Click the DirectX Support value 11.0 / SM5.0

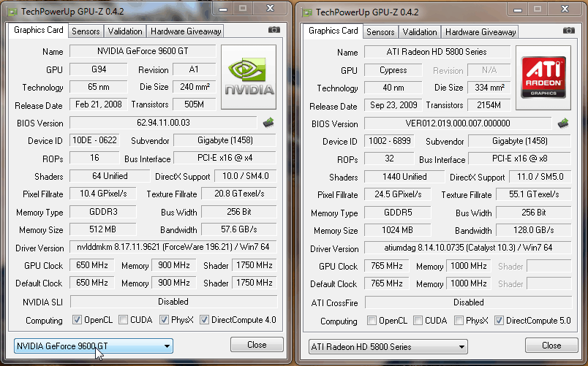click(540, 177)
